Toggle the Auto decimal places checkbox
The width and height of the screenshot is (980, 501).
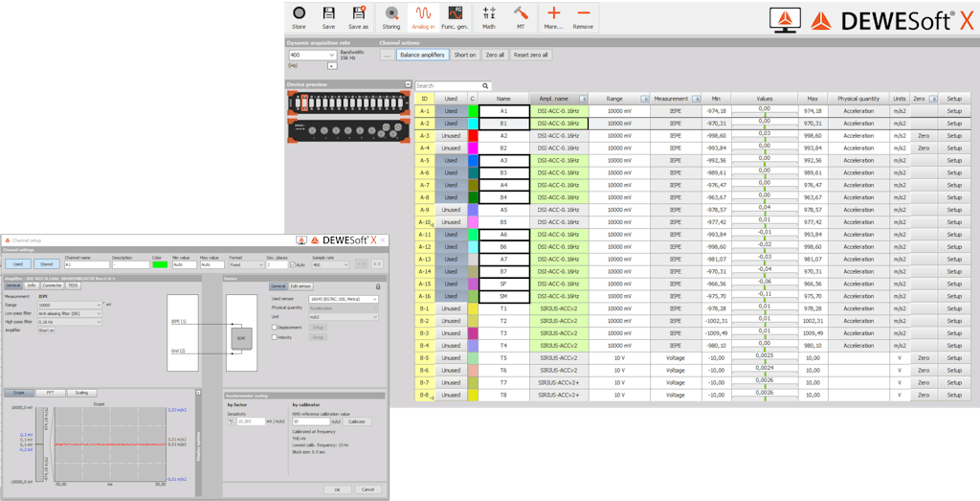[x=294, y=264]
